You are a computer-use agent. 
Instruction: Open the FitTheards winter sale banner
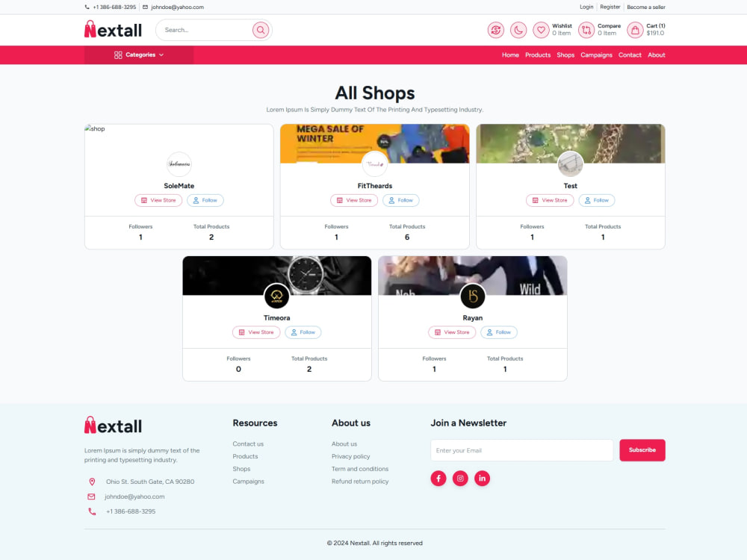pyautogui.click(x=375, y=143)
